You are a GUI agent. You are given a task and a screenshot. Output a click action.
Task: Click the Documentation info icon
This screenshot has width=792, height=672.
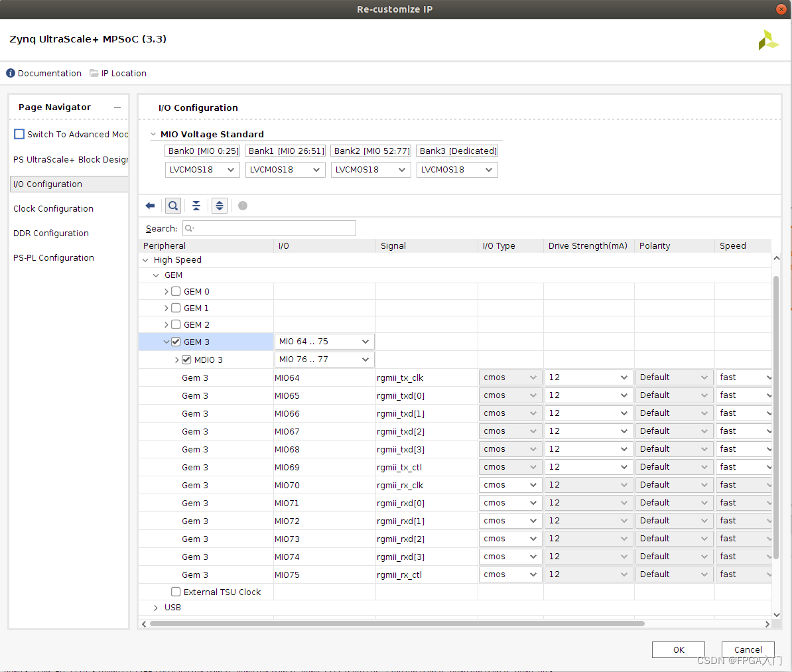pos(11,73)
